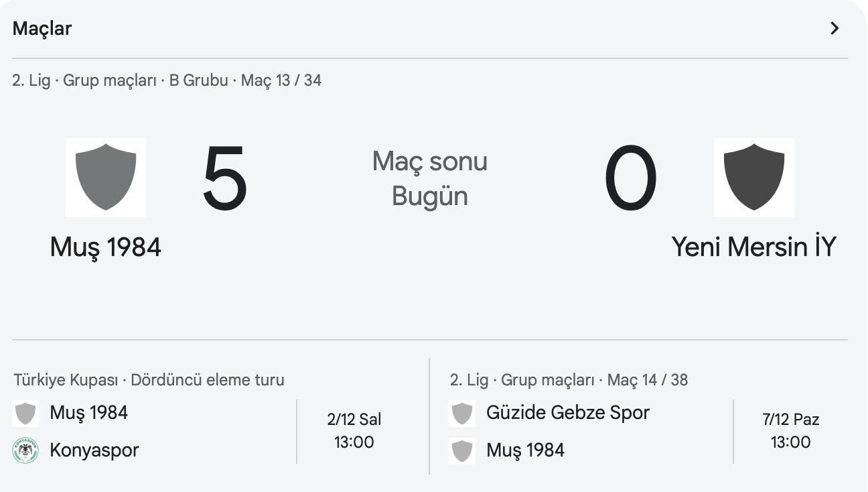
Task: Open Yeni Mersin İY team name
Action: tap(753, 247)
